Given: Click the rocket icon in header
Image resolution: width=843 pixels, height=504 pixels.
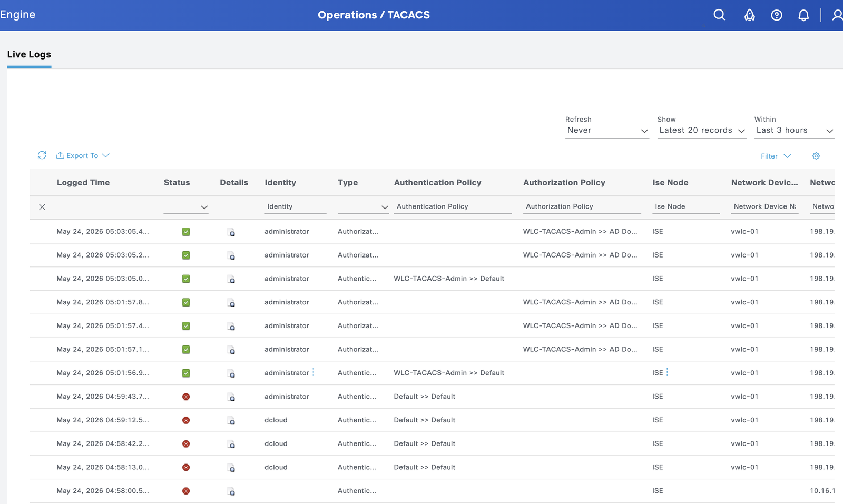Looking at the screenshot, I should 749,15.
